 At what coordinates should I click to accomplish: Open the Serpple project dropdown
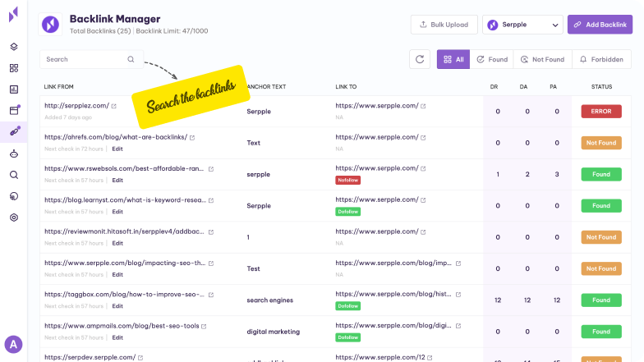[x=522, y=25]
